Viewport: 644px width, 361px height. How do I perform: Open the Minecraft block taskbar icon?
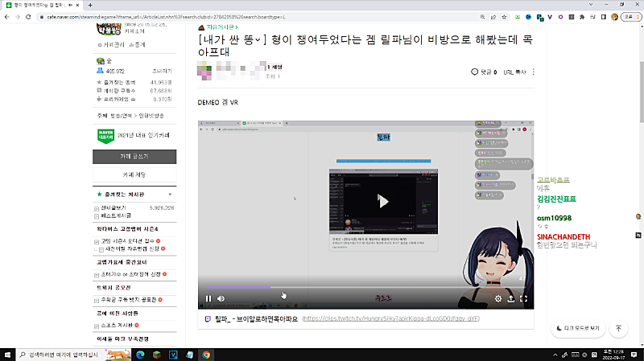pyautogui.click(x=156, y=355)
